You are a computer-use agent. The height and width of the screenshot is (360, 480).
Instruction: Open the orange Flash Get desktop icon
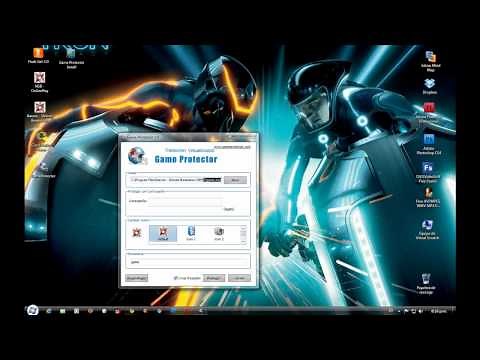click(x=38, y=56)
